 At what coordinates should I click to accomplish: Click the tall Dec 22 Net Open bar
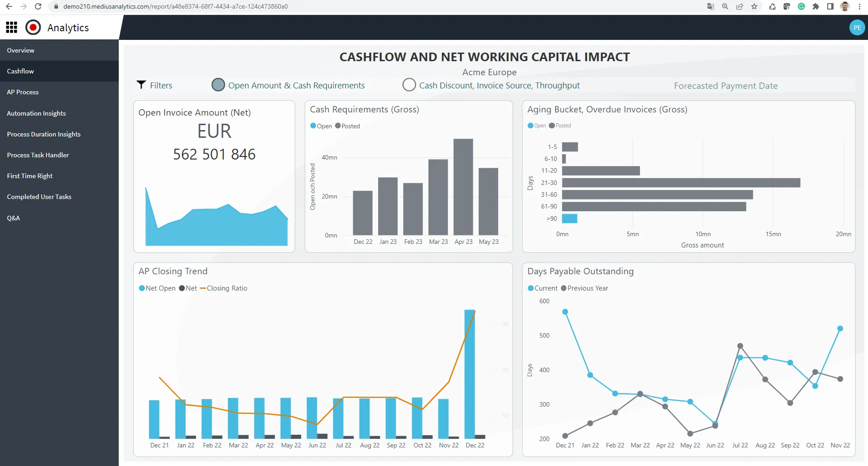click(470, 374)
